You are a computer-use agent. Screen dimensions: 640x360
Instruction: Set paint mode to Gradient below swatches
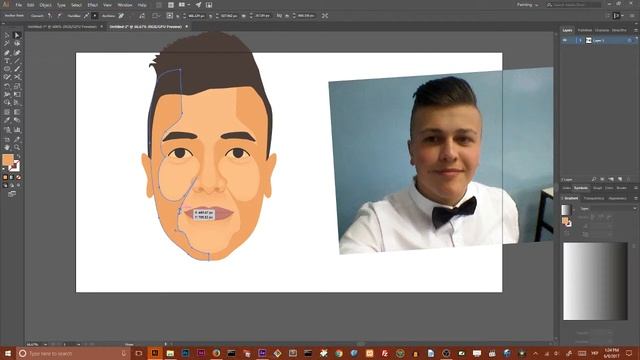12,178
